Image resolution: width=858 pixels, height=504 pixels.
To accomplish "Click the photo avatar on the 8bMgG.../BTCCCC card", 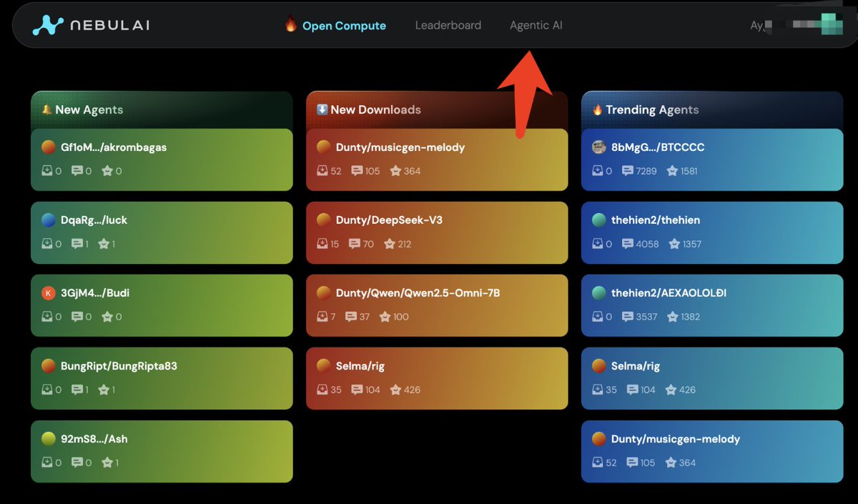I will [599, 147].
